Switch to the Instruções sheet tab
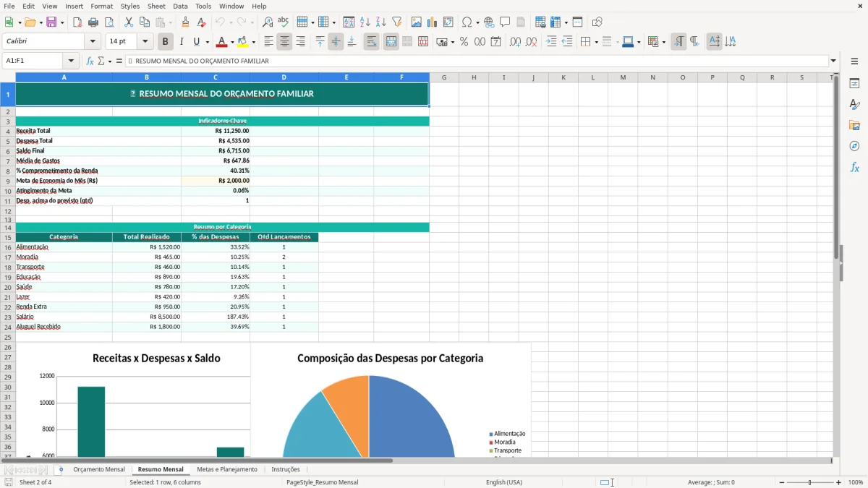Image resolution: width=868 pixels, height=488 pixels. [x=286, y=469]
